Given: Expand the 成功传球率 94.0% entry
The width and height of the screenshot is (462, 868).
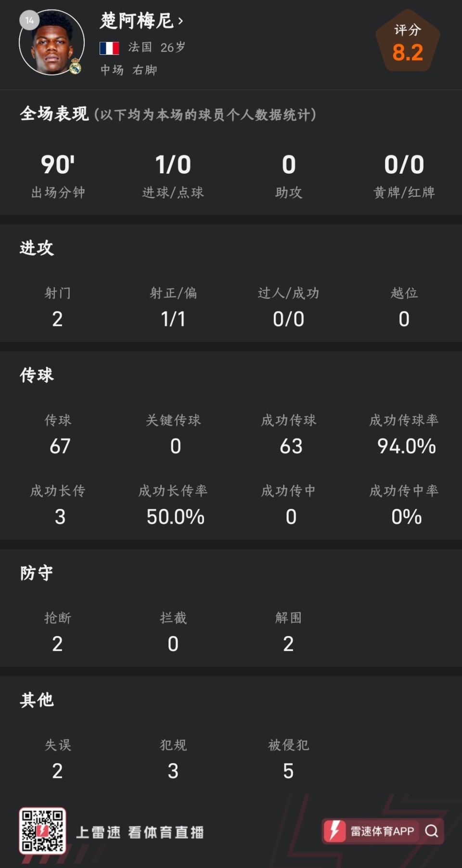Looking at the screenshot, I should click(x=404, y=433).
